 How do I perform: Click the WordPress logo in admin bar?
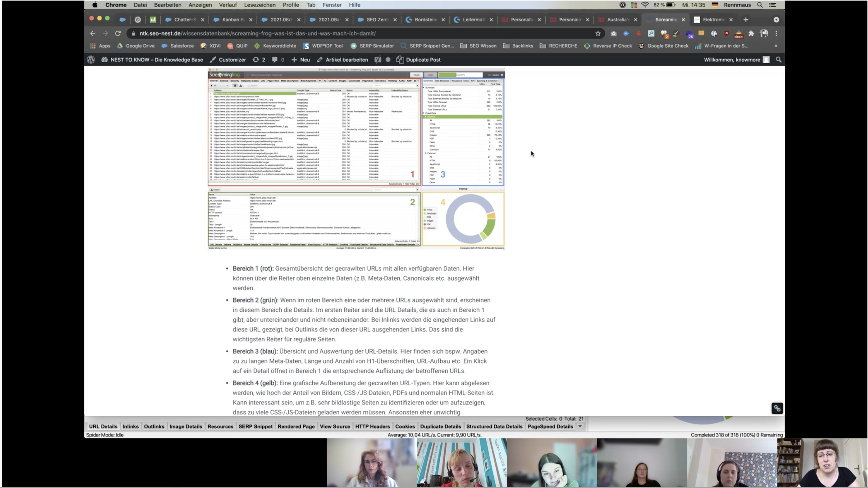91,60
